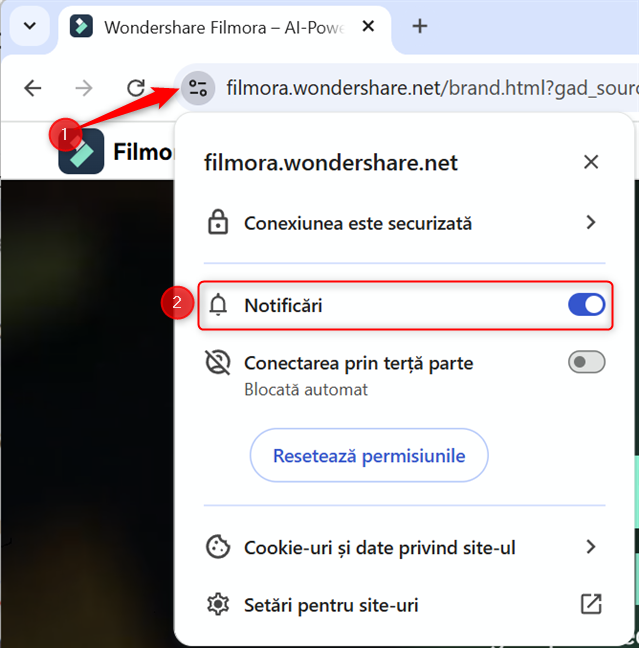
Task: Click the padlock icon next to Conexiunea
Action: click(217, 223)
